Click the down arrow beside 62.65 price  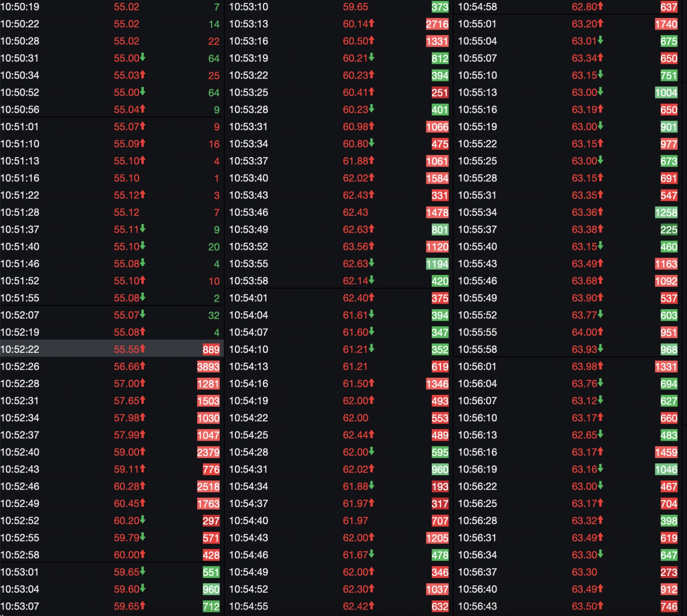[600, 434]
